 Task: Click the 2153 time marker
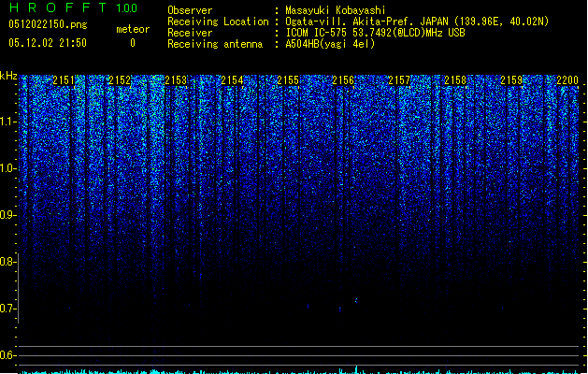[x=176, y=80]
